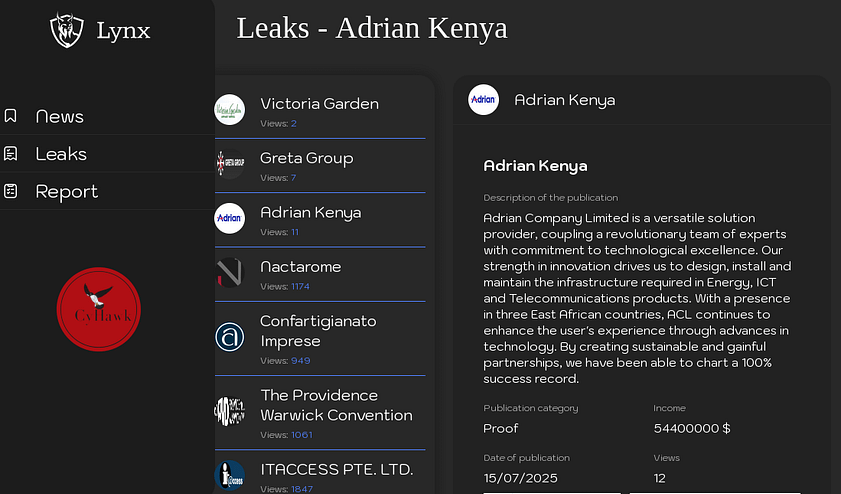Click the Lynx site title text
This screenshot has height=494, width=841.
(x=123, y=31)
